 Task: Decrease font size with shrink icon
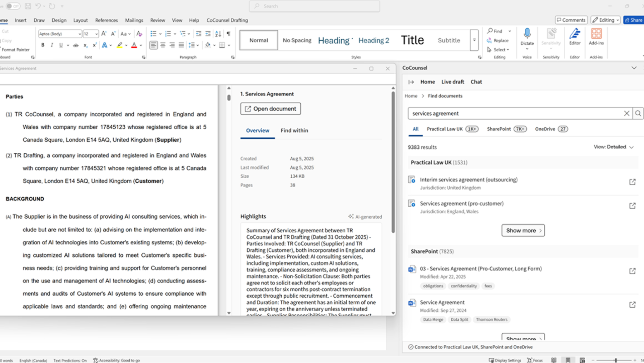click(x=113, y=34)
